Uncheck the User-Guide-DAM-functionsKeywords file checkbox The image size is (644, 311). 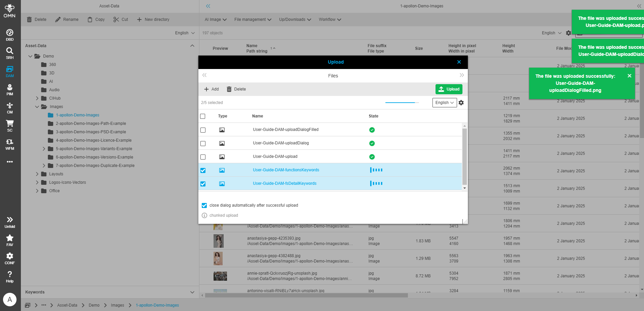203,170
